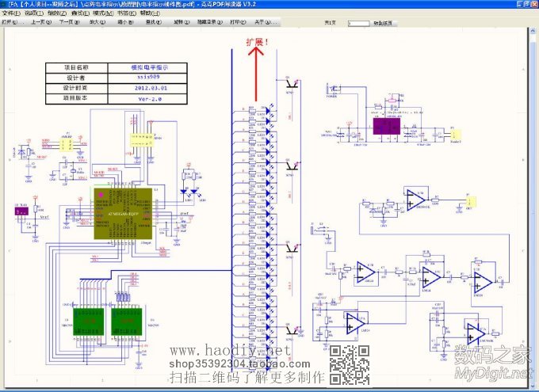Viewport: 539px width, 392px height.
Task: Click the 打开 toolbar button
Action: (10, 23)
